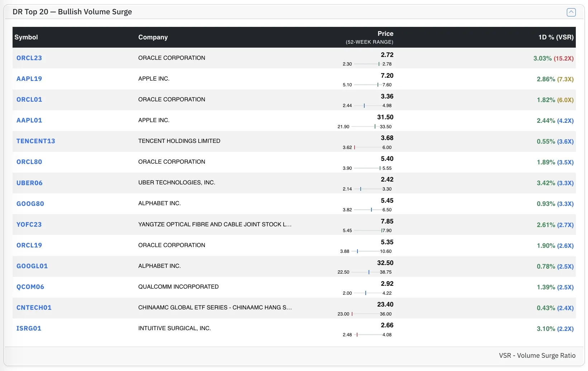The width and height of the screenshot is (588, 371).
Task: Collapse the DR Top 20 panel
Action: (x=571, y=12)
